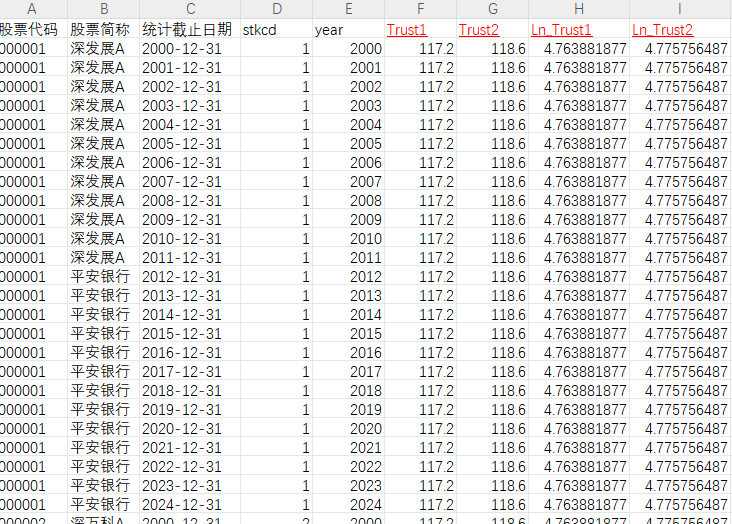Click the 股票简称 header cell
The height and width of the screenshot is (524, 732).
[102, 29]
